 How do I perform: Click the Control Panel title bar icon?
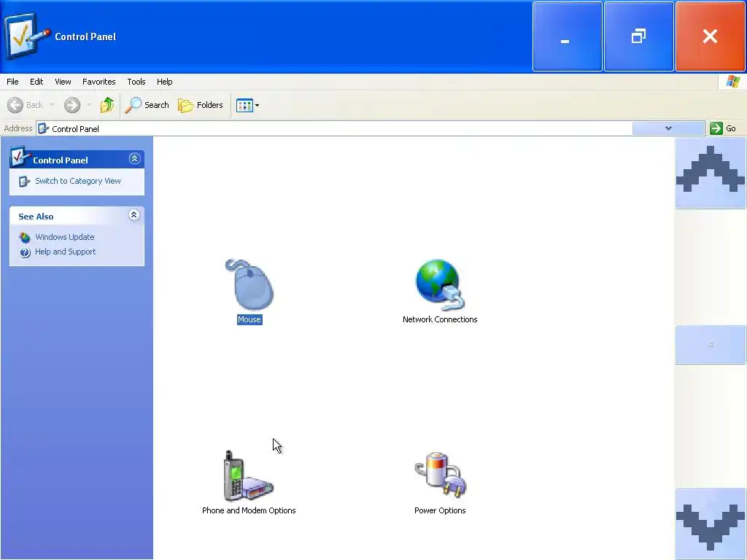coord(26,36)
